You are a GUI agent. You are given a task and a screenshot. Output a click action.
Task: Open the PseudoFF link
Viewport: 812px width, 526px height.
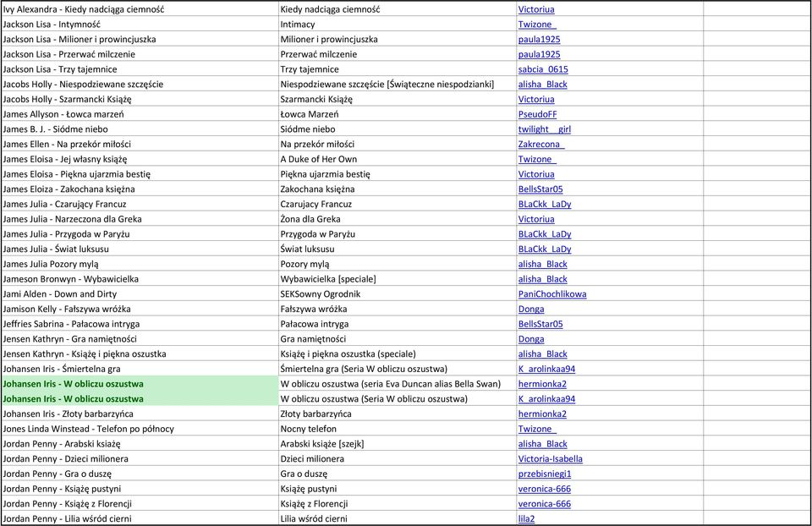click(538, 114)
